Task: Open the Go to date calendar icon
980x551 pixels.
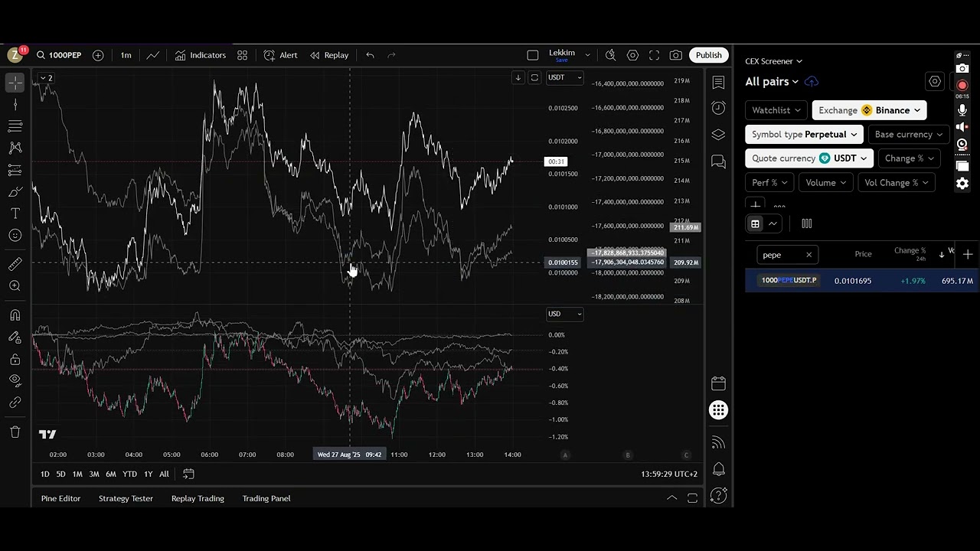Action: [x=188, y=474]
